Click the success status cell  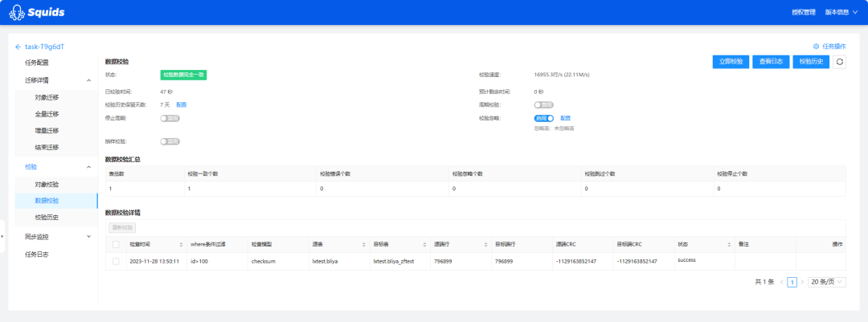(686, 259)
